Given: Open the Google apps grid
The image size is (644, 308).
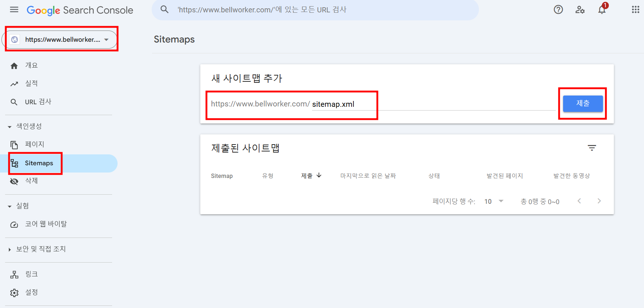Looking at the screenshot, I should click(x=635, y=10).
